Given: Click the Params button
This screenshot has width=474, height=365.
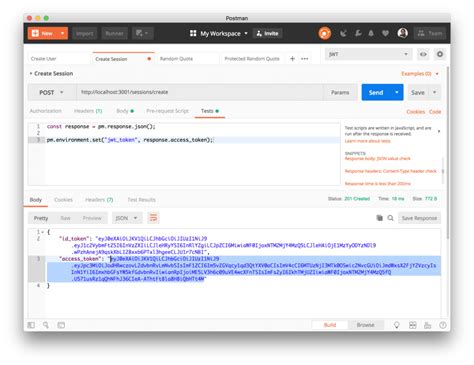Looking at the screenshot, I should point(340,92).
